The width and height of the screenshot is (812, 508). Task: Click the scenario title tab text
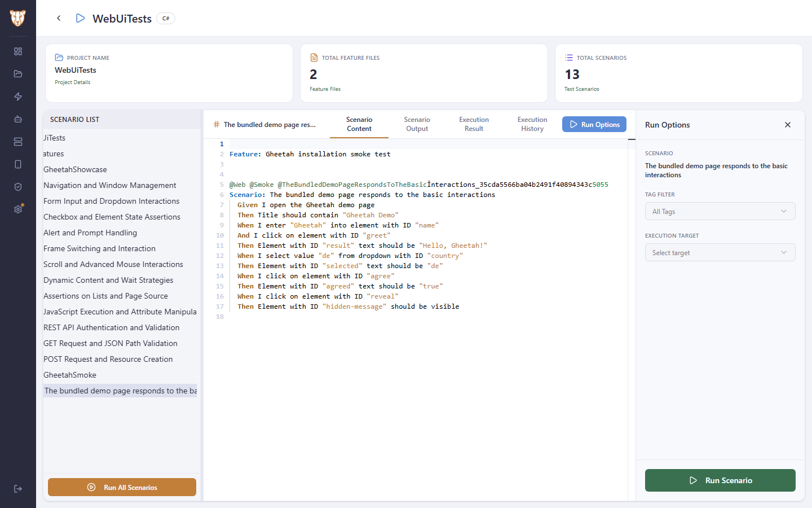click(x=270, y=124)
